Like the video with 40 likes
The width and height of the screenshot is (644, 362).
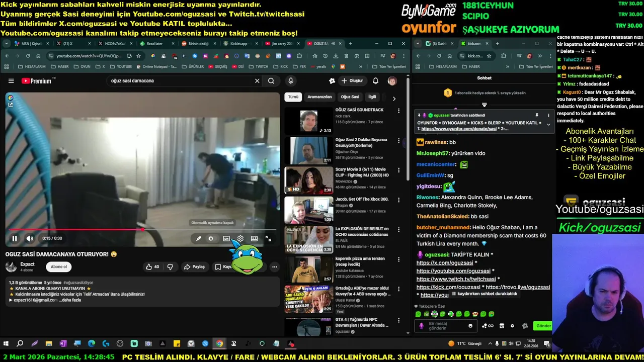pyautogui.click(x=152, y=267)
